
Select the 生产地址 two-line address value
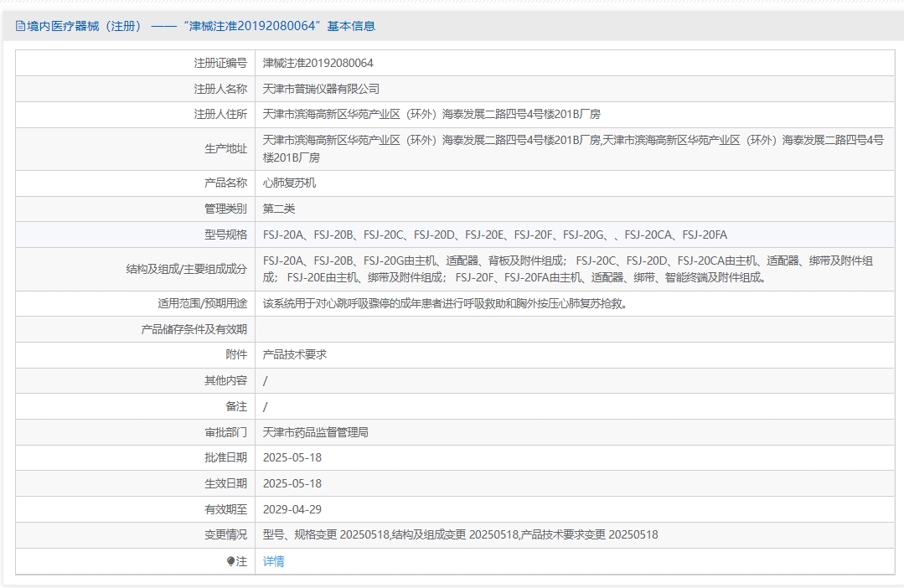point(573,149)
